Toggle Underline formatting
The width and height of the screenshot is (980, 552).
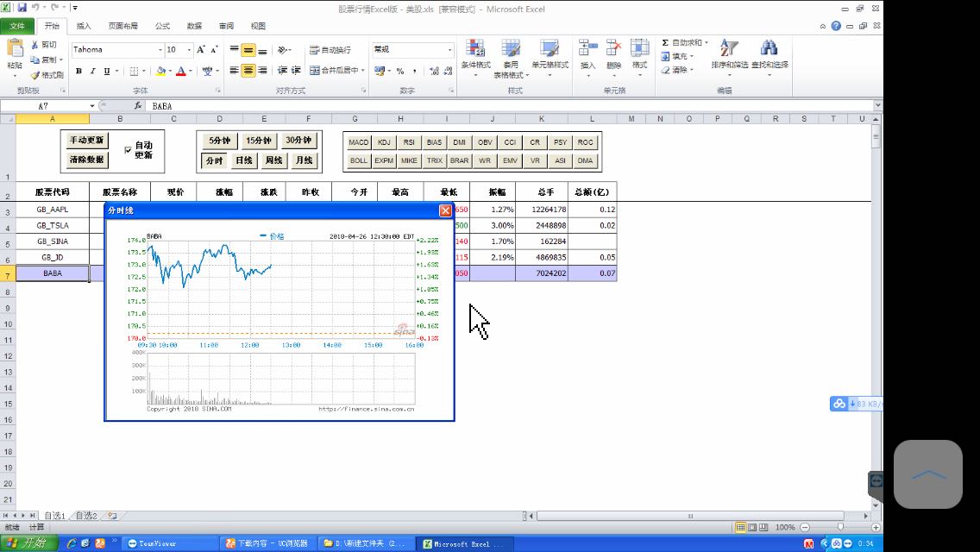pos(107,72)
